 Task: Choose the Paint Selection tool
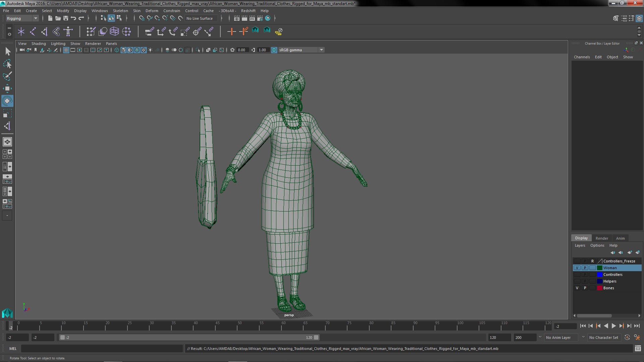click(7, 76)
